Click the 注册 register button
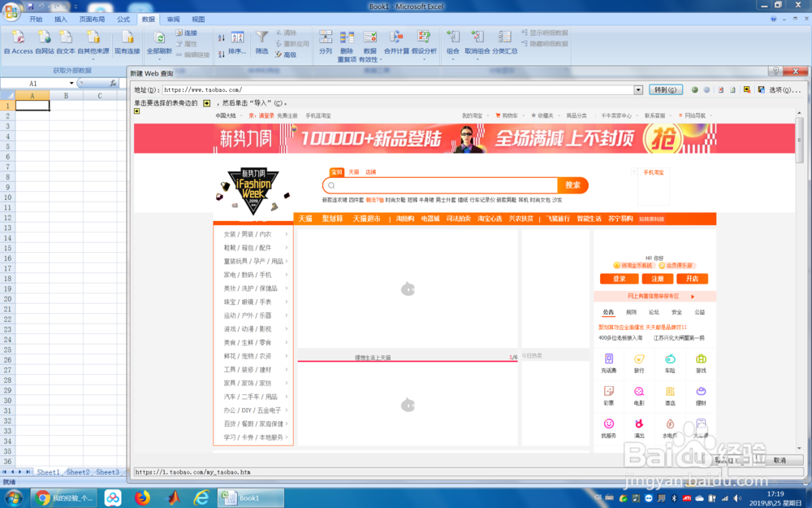 click(657, 279)
